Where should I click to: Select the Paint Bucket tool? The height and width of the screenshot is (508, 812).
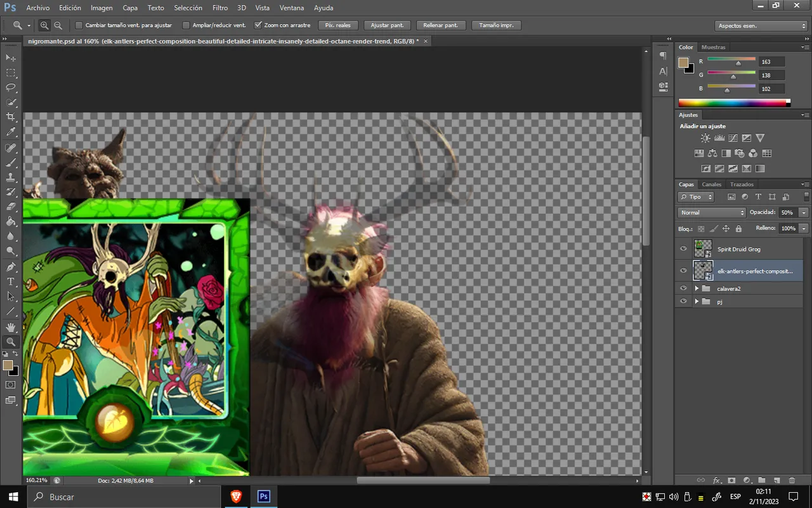coord(11,221)
